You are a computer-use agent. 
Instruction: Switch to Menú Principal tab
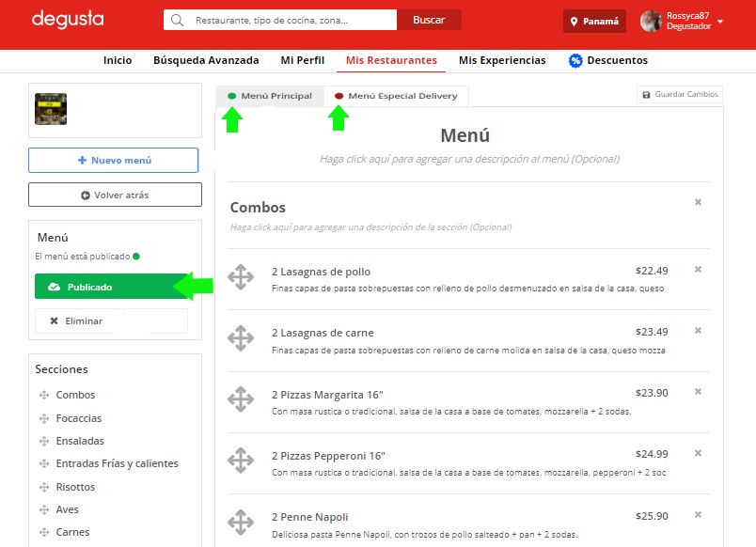(x=270, y=96)
